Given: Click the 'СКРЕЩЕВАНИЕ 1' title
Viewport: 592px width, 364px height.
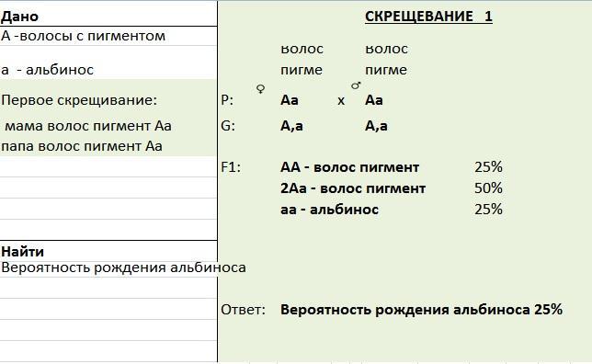Looking at the screenshot, I should (428, 17).
